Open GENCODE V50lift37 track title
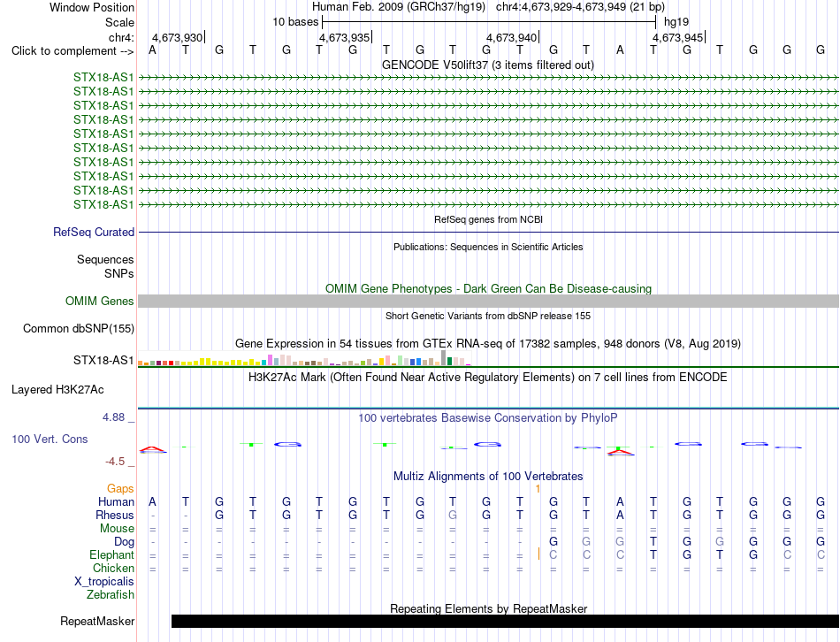This screenshot has width=840, height=642. tap(487, 65)
